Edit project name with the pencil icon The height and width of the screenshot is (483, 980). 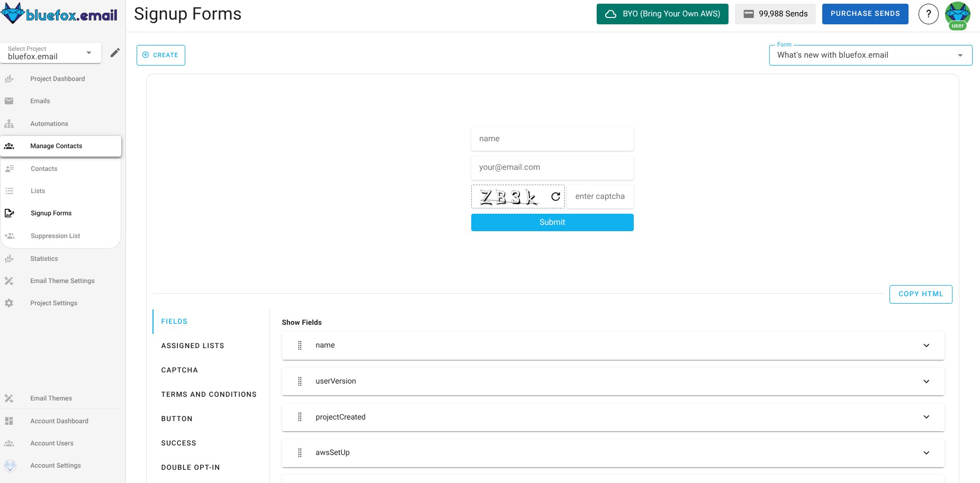coord(115,52)
